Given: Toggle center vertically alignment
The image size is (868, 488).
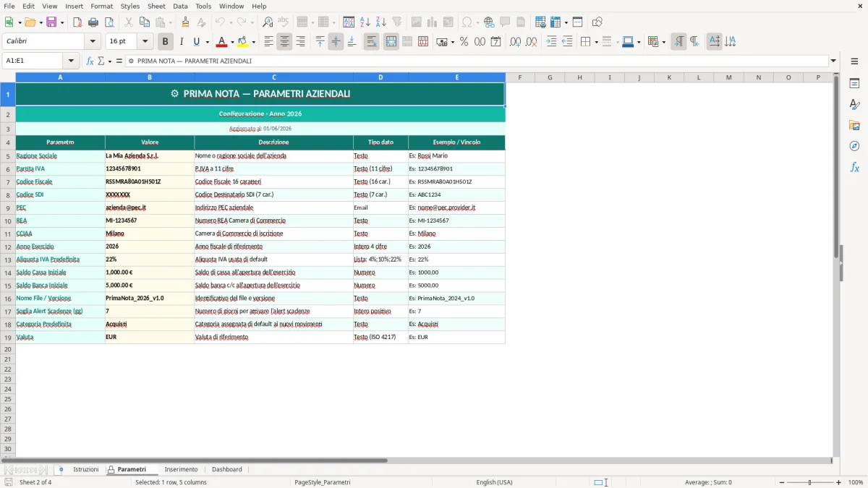Looking at the screenshot, I should point(336,42).
